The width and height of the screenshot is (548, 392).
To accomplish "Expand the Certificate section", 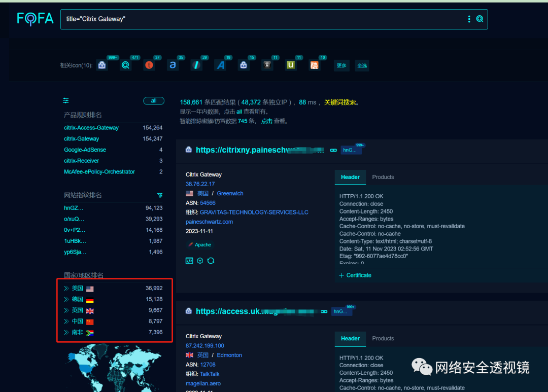I will point(355,275).
